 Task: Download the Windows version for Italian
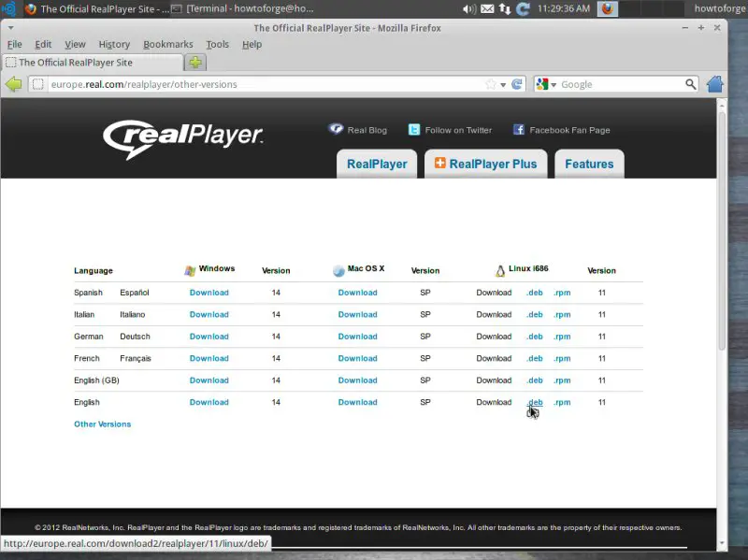(x=209, y=314)
